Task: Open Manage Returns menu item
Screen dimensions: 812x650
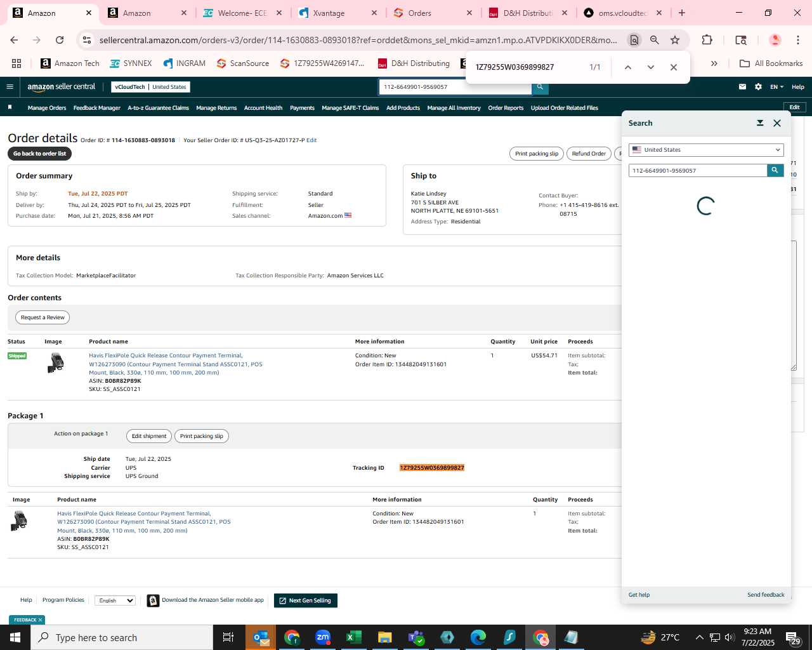Action: [216, 108]
